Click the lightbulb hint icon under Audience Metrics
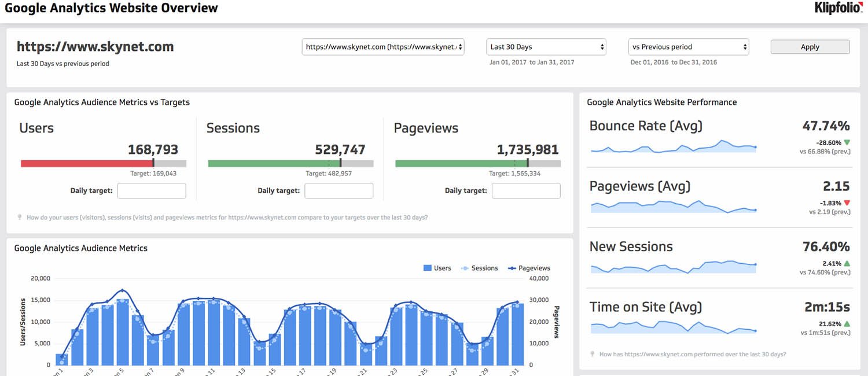Screen dimensions: 868x376 click(20, 218)
